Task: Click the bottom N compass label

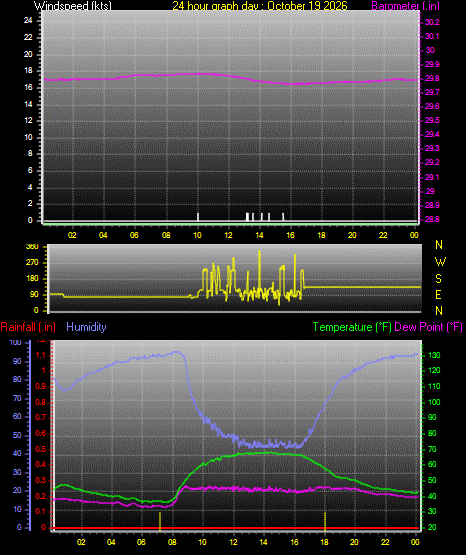Action: pos(439,311)
